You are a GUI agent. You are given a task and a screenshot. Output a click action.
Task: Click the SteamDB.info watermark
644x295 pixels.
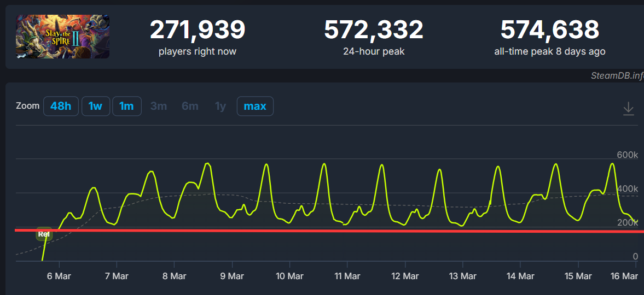617,75
